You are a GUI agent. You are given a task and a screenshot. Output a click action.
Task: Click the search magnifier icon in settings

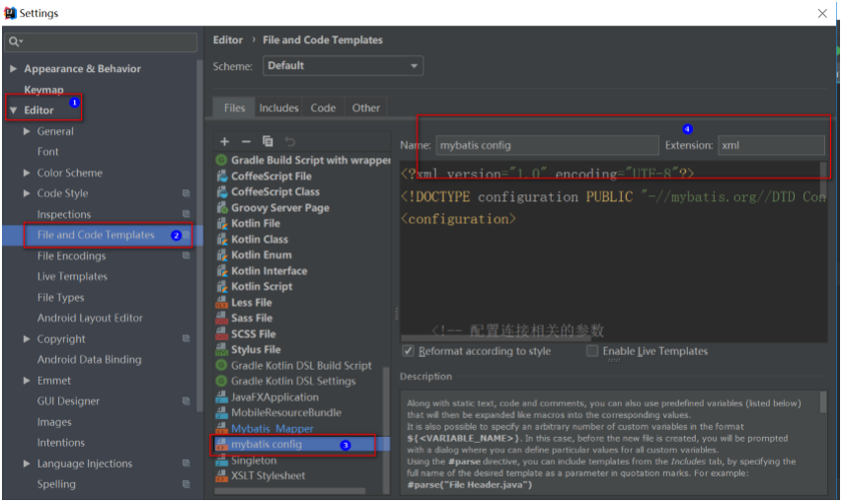[14, 41]
